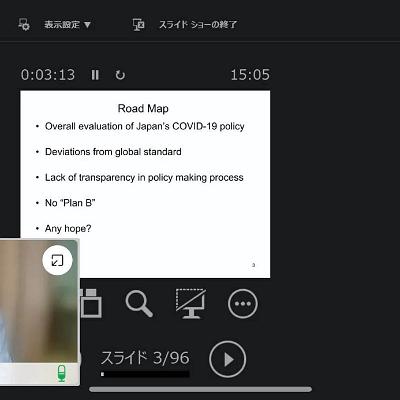Click the "Road Map" slide title
The width and height of the screenshot is (400, 400).
tap(143, 108)
